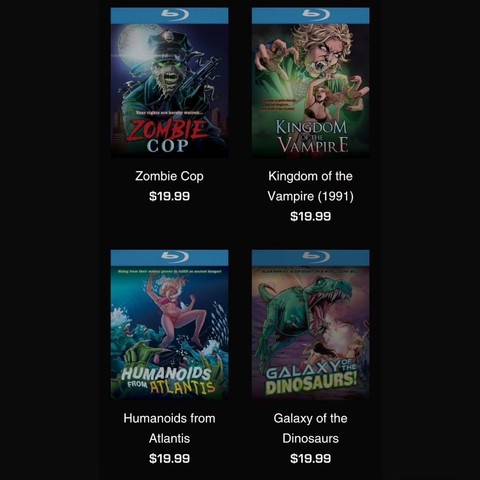The image size is (480, 480).
Task: Open the Zombie Cop cover image
Action: click(x=169, y=83)
